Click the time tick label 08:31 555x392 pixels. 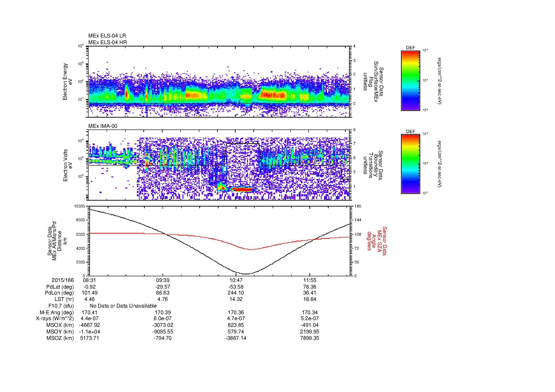89,280
